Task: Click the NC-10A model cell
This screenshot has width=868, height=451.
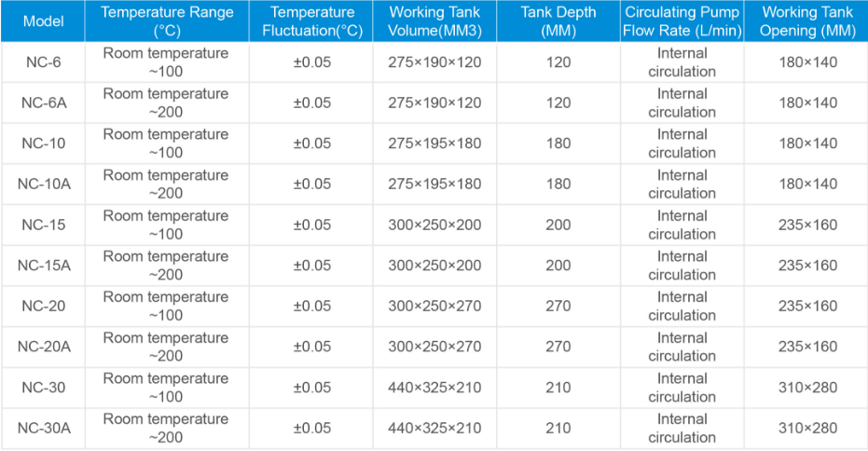Action: click(43, 184)
